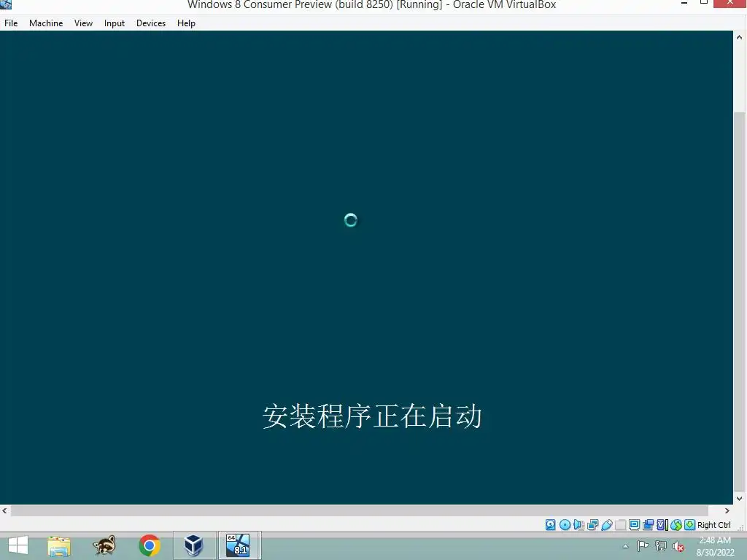Open the network tray icon
This screenshot has height=560, width=747.
click(660, 546)
